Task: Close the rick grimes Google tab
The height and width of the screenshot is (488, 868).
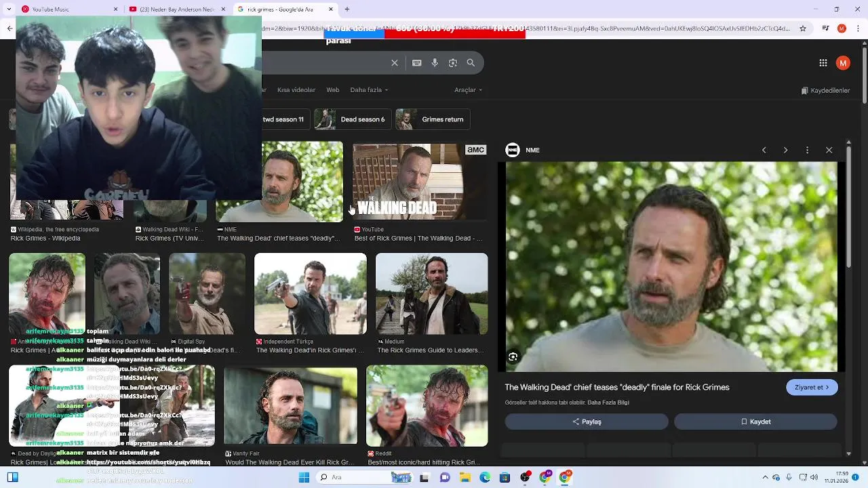Action: tap(331, 9)
